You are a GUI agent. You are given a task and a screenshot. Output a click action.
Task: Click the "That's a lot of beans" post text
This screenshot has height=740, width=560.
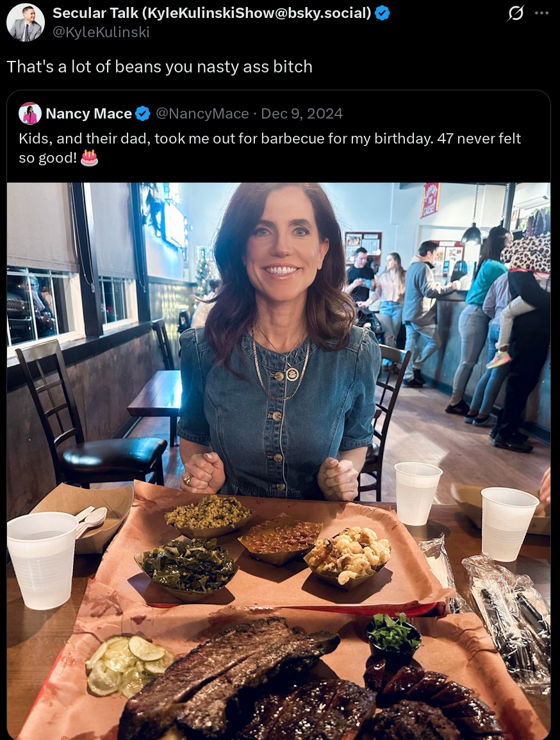coord(160,67)
